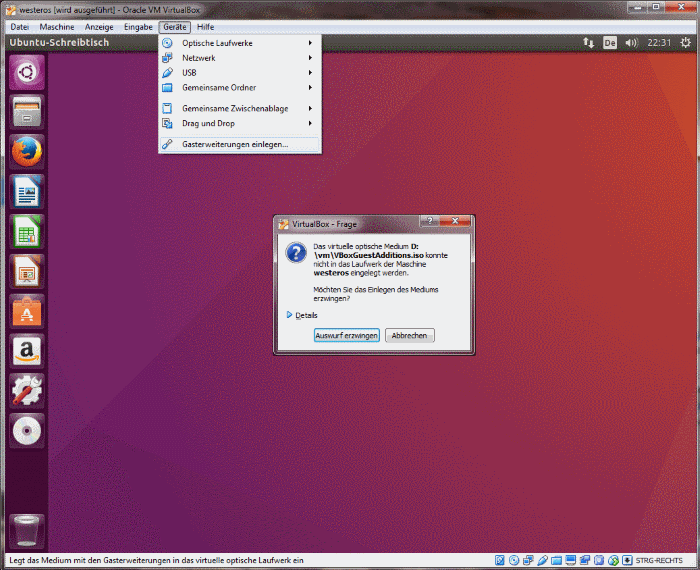
Task: Click the network arrows indicator in Ubuntu panel
Action: click(588, 43)
